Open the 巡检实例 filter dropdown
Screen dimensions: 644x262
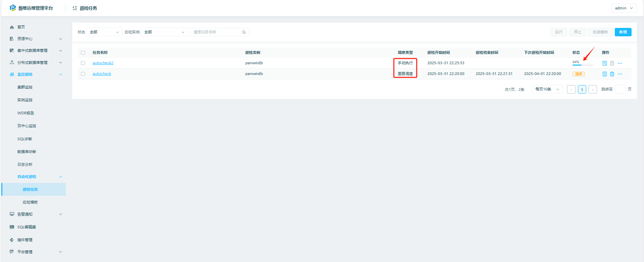tap(164, 32)
